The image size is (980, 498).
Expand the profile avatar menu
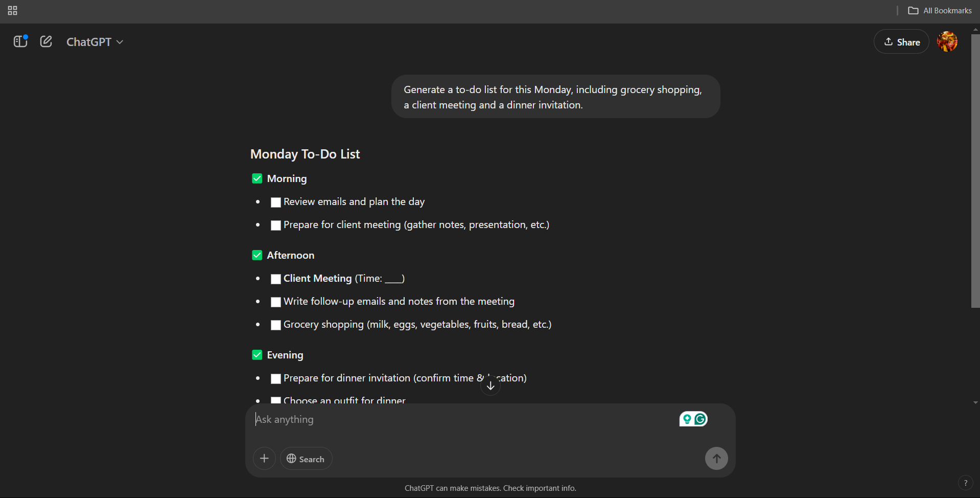[947, 41]
